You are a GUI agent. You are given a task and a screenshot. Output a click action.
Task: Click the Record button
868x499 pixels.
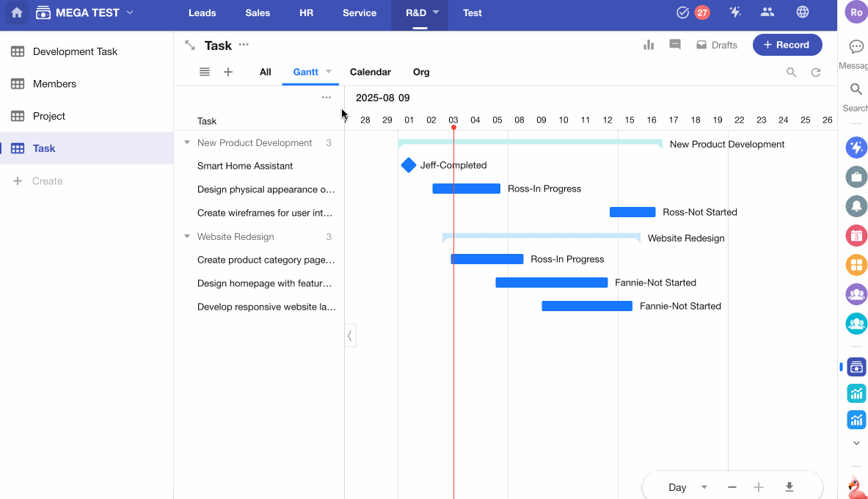click(787, 45)
